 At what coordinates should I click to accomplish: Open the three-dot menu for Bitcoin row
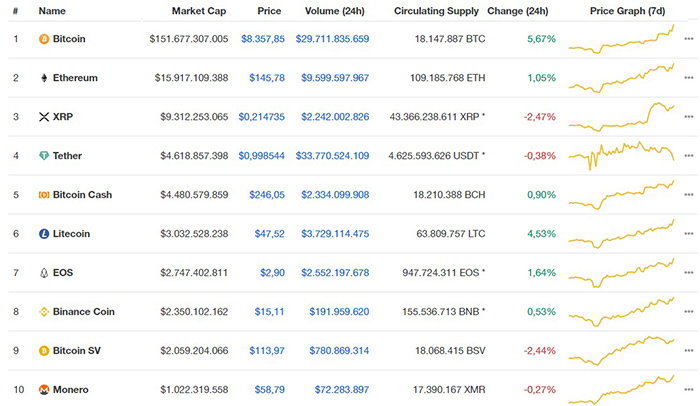[688, 39]
